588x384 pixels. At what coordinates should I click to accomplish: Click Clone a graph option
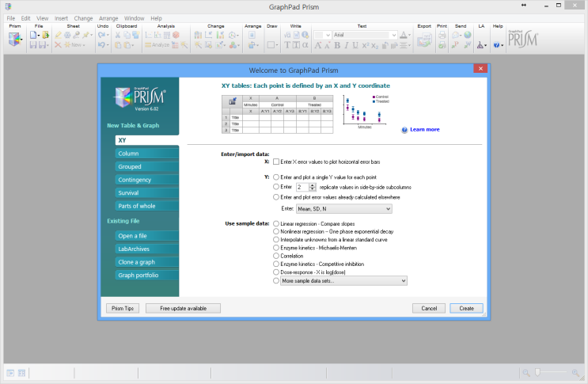(x=147, y=262)
